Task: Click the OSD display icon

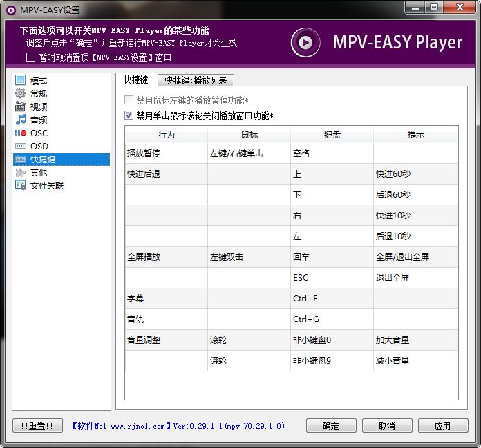Action: pyautogui.click(x=20, y=146)
